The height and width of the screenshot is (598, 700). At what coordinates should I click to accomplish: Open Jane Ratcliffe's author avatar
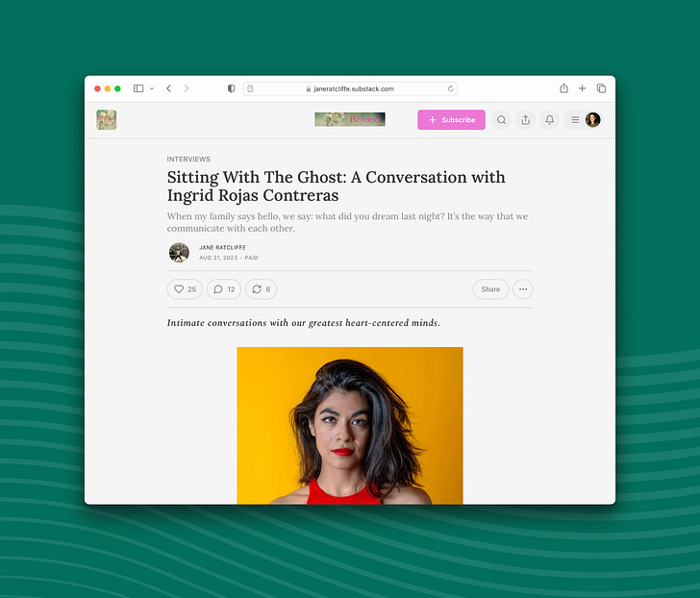[x=179, y=253]
